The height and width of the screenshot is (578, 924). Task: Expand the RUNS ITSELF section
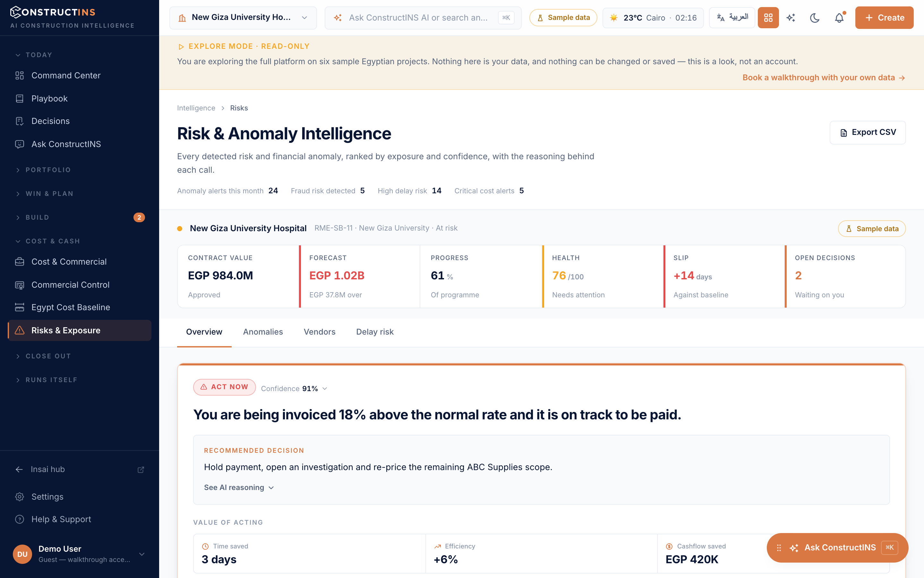80,380
